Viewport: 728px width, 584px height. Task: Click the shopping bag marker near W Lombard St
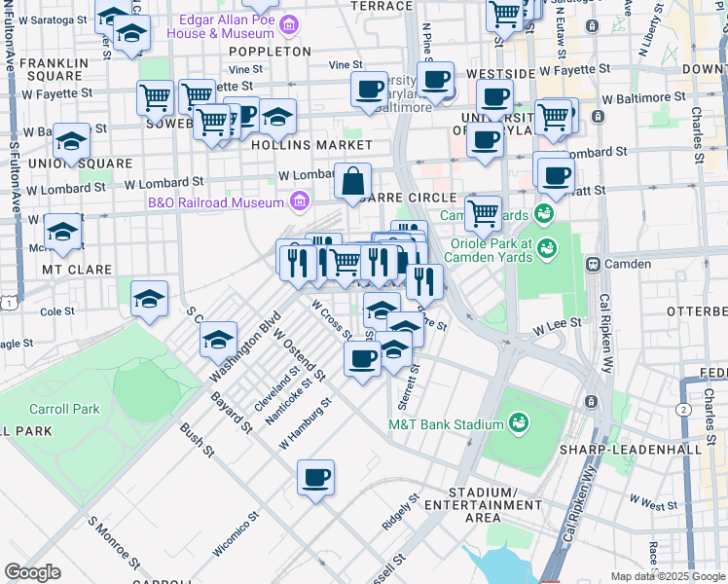tap(353, 181)
